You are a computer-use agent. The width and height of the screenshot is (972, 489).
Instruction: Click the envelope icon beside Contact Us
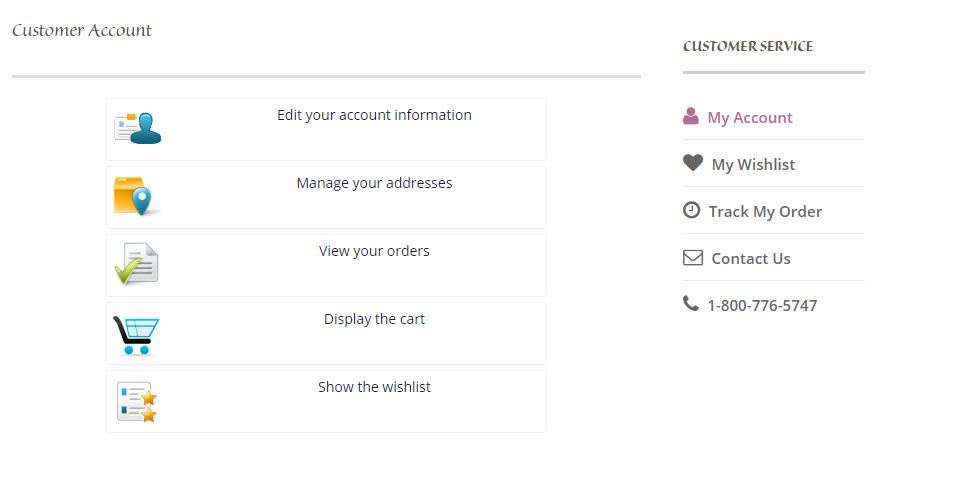point(693,257)
